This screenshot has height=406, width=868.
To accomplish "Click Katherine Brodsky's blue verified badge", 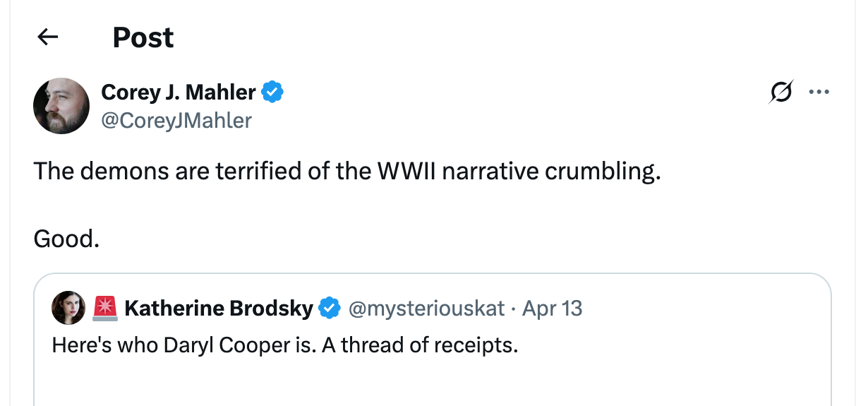I will click(330, 309).
